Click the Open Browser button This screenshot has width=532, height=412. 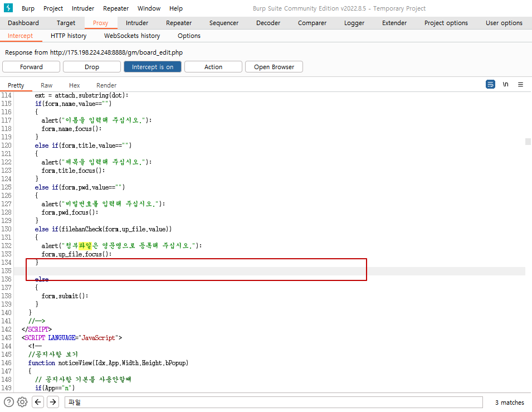point(274,67)
